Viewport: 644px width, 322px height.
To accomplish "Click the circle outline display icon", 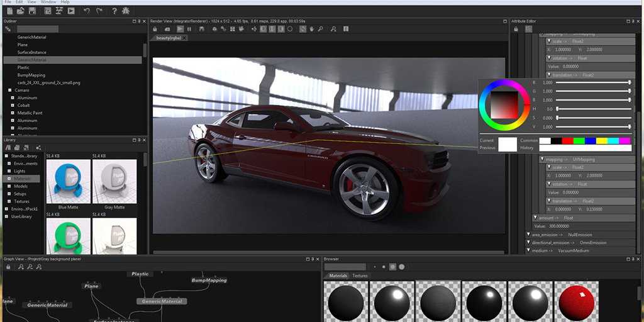I will point(289,29).
